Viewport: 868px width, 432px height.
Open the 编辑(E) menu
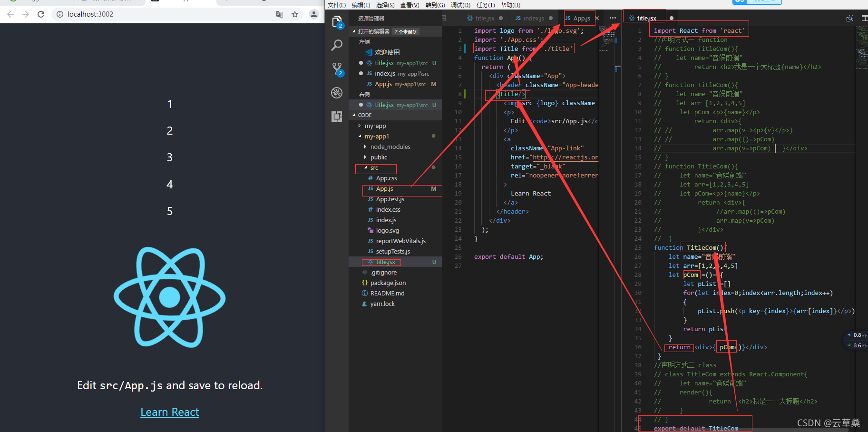[361, 5]
